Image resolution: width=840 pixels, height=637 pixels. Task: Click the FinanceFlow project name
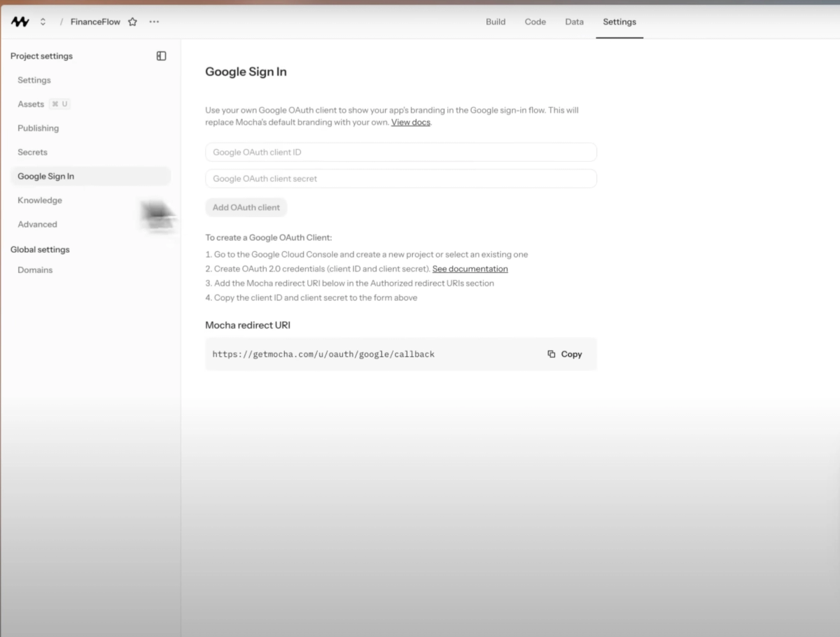coord(95,22)
